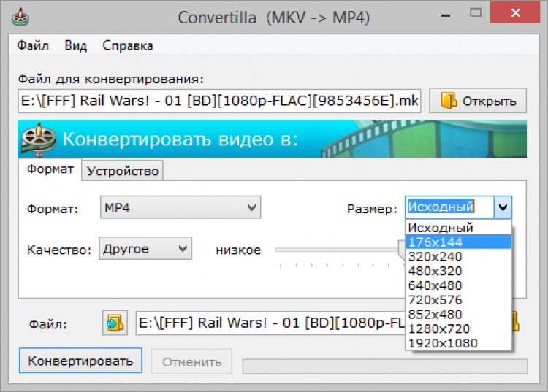Close the Convertilla window
Image resolution: width=548 pixels, height=392 pixels.
(515, 13)
